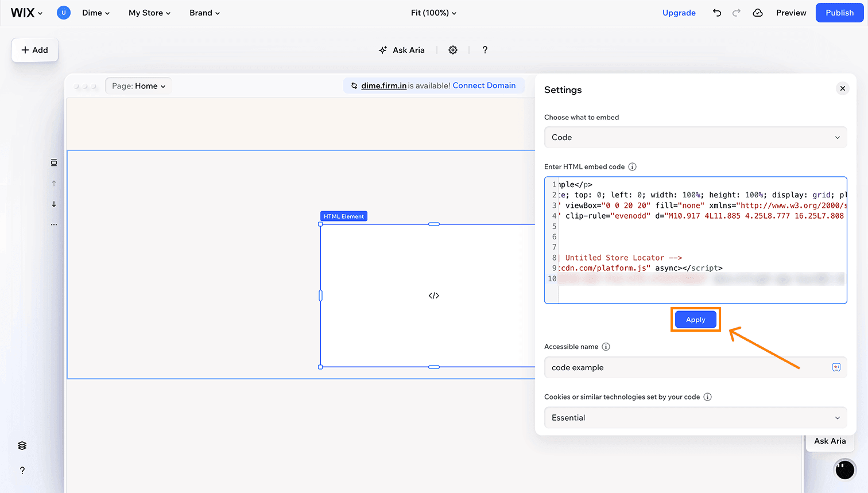Click the Add button
The height and width of the screenshot is (493, 868).
(35, 50)
